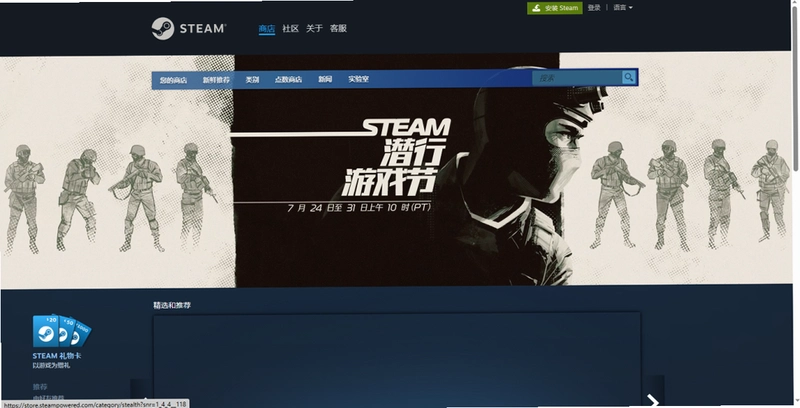
Task: Open 点数商店 points shop
Action: point(288,80)
